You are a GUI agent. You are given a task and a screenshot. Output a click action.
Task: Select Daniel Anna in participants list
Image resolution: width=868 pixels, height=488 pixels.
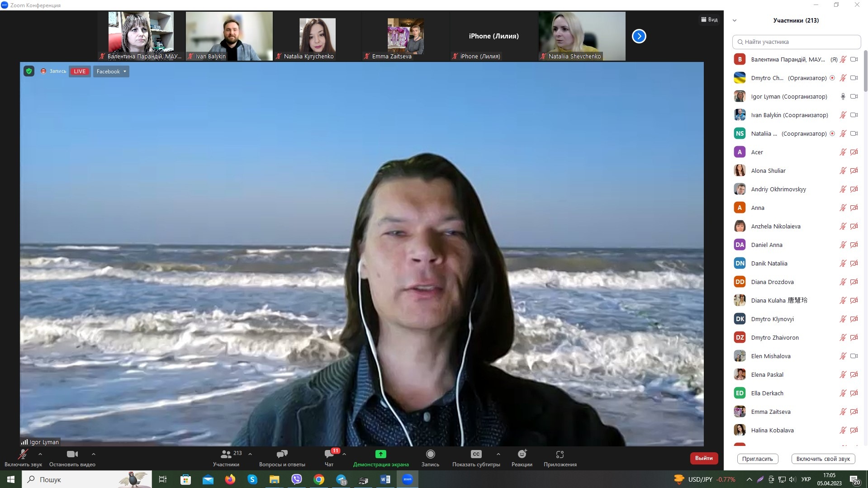(797, 245)
